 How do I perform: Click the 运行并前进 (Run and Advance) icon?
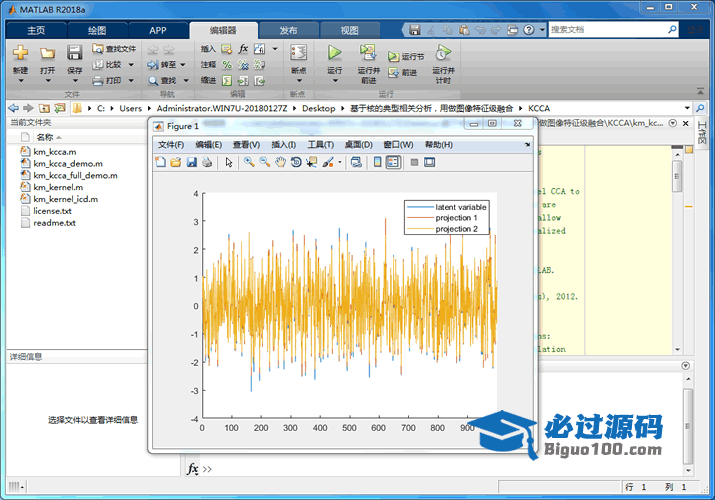(368, 53)
